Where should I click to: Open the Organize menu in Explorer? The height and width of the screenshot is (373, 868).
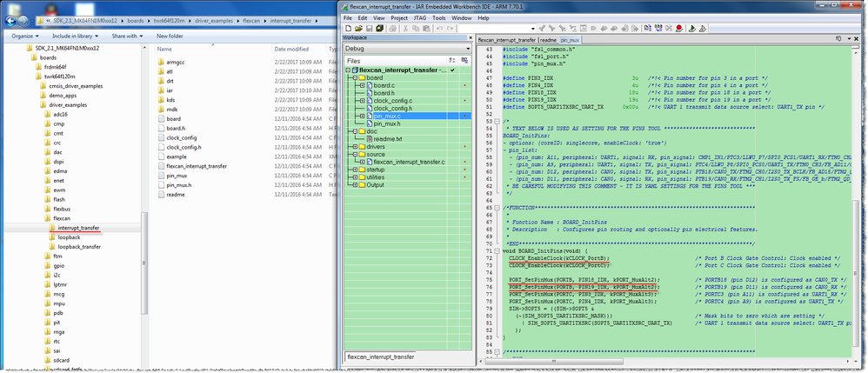point(25,36)
